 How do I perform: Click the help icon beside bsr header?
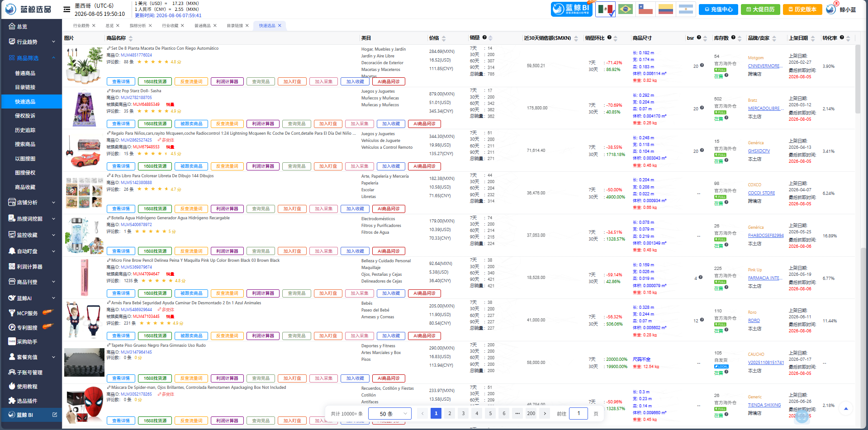(699, 38)
